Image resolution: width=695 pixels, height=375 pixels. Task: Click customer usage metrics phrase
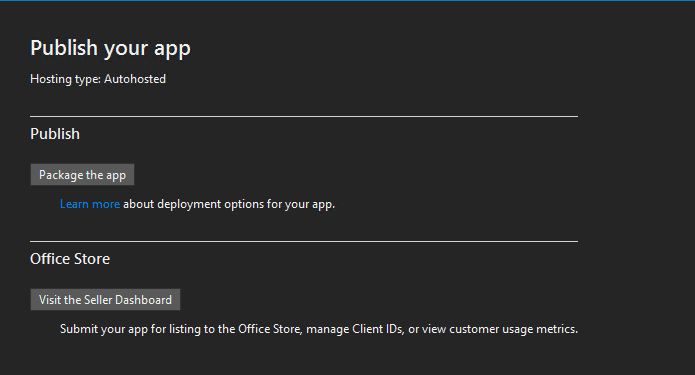pos(513,329)
